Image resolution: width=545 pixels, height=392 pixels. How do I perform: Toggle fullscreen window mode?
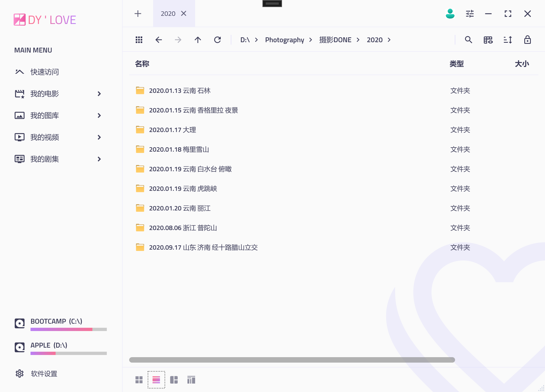508,14
